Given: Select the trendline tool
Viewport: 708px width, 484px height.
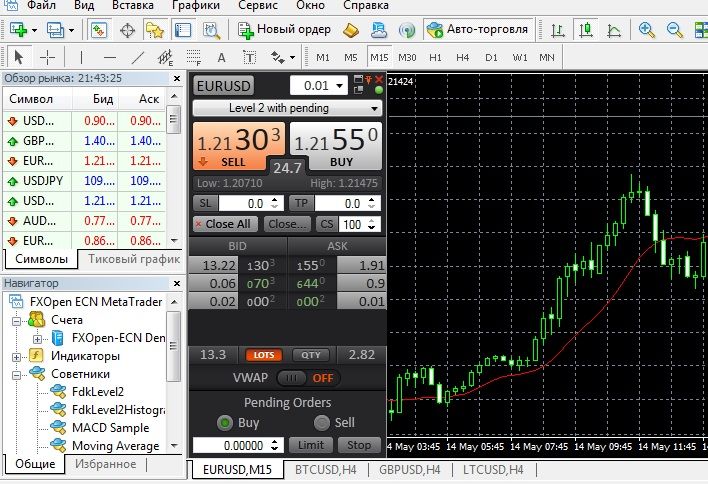Looking at the screenshot, I should 138,57.
